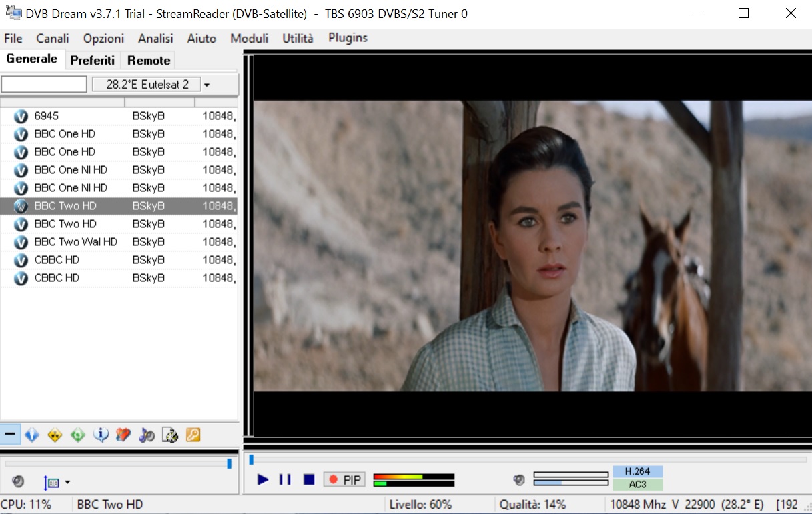Click the Stop button

[309, 479]
